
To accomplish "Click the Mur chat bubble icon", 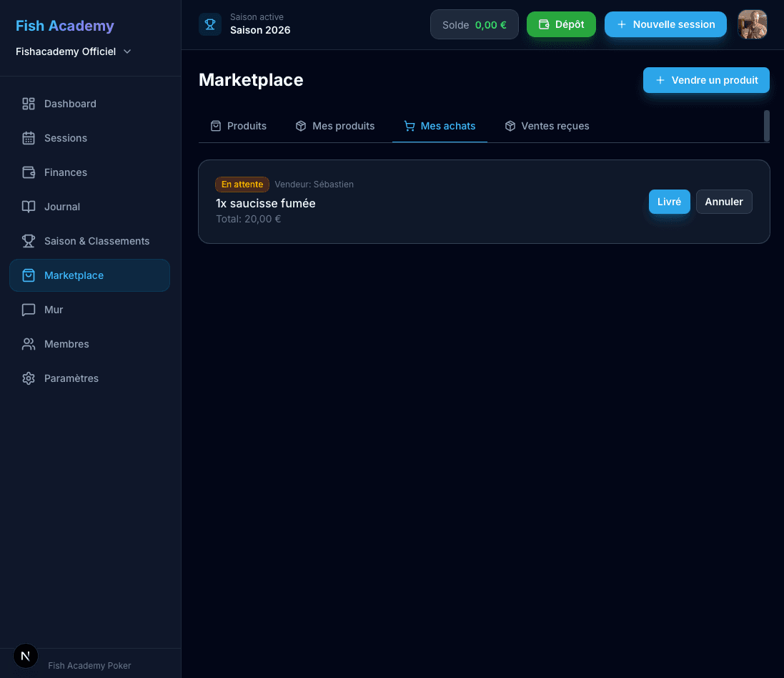I will click(29, 310).
